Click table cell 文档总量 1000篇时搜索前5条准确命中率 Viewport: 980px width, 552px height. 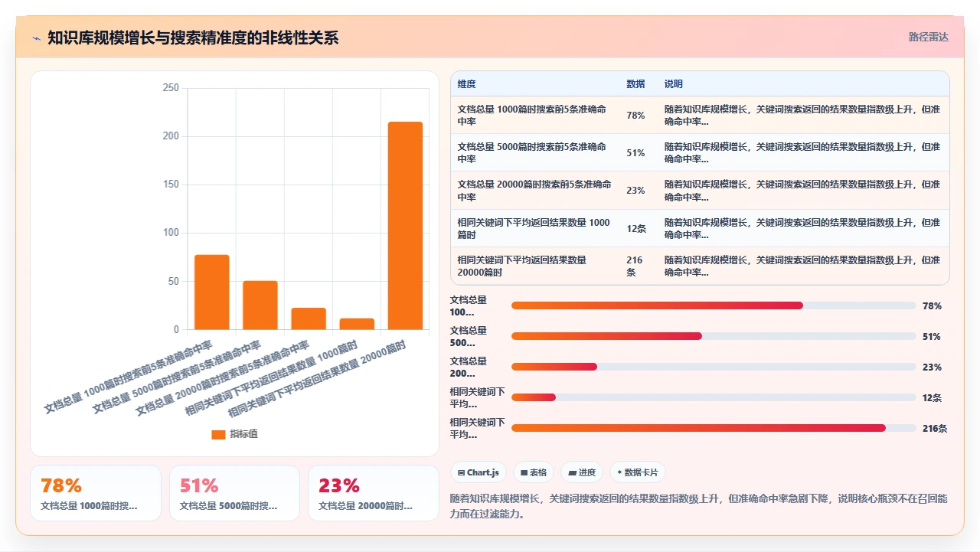coord(534,116)
